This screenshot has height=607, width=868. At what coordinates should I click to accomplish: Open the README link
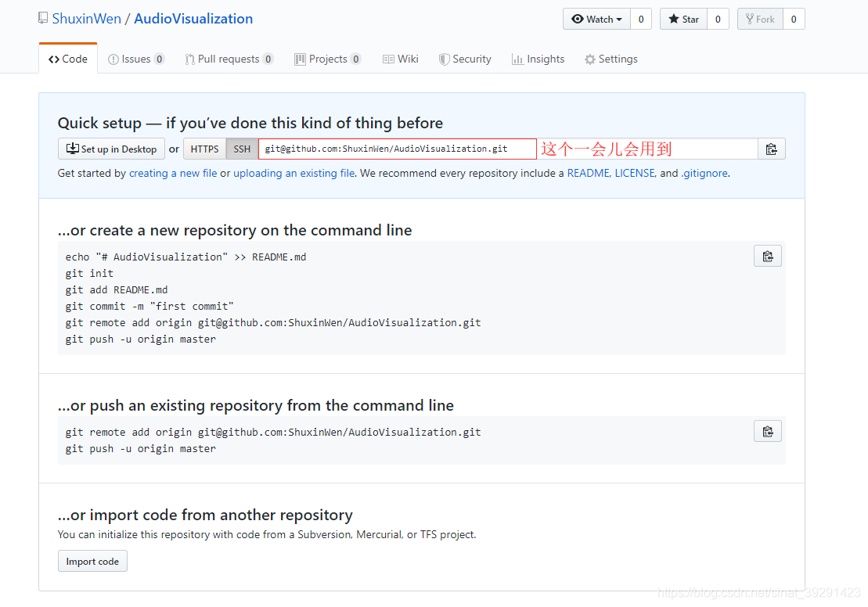click(x=588, y=173)
